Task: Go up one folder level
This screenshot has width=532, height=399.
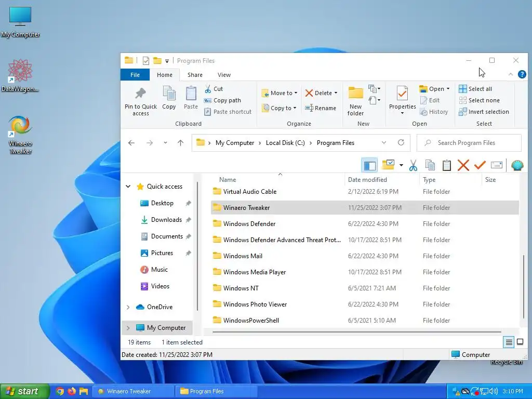Action: pos(180,143)
